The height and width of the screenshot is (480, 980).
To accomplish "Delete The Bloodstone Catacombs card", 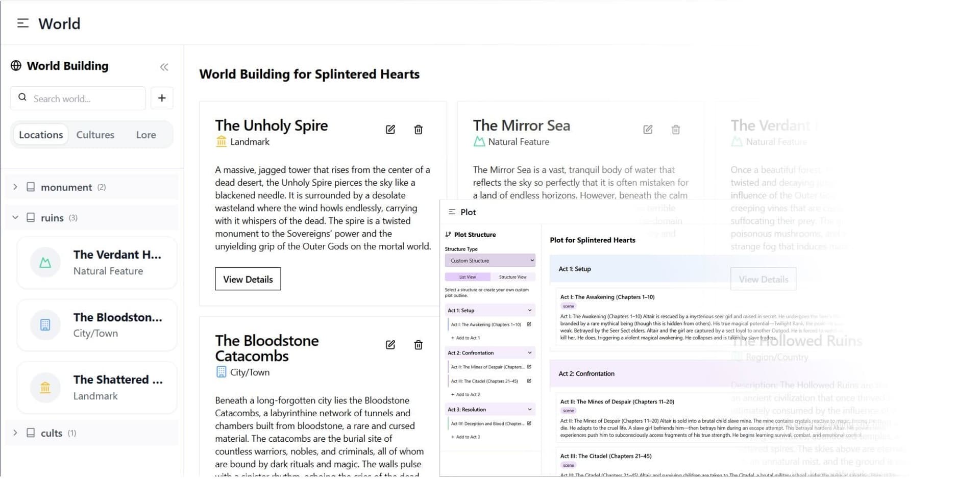I will tap(419, 345).
